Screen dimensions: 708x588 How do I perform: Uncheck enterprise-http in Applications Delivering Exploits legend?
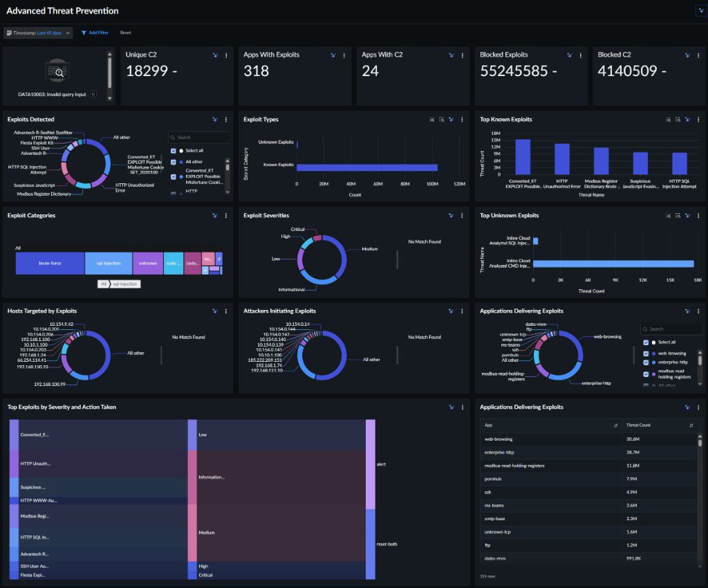[x=646, y=362]
